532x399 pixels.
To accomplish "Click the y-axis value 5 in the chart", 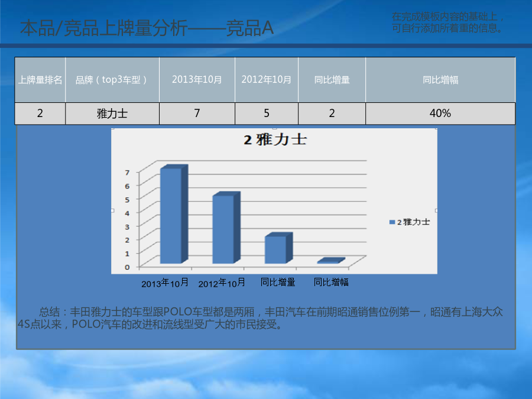I will tap(127, 200).
